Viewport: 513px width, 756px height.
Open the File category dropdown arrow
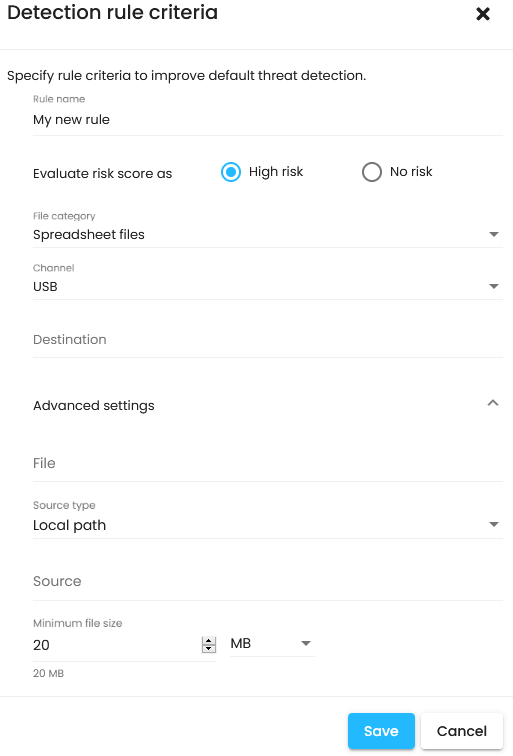(x=493, y=234)
